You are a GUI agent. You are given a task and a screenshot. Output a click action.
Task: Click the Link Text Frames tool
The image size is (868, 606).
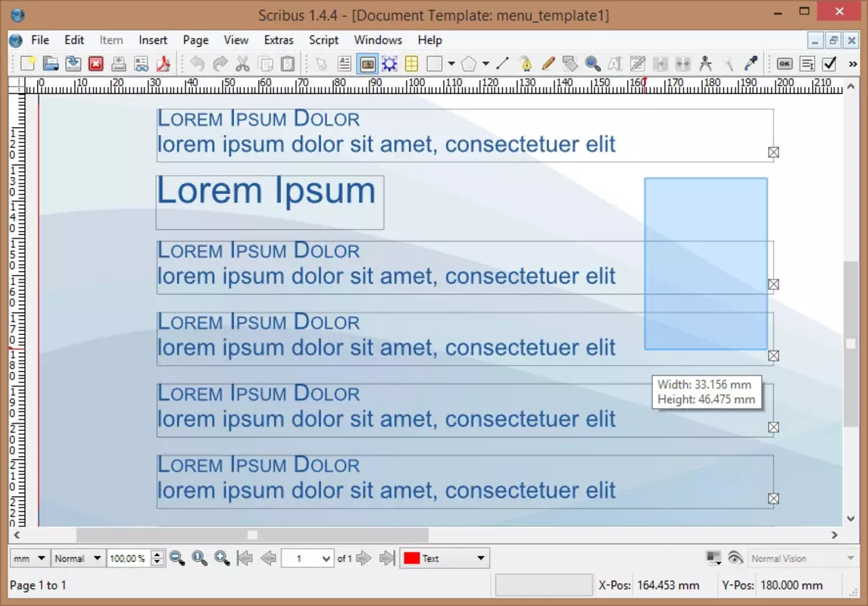(x=660, y=64)
